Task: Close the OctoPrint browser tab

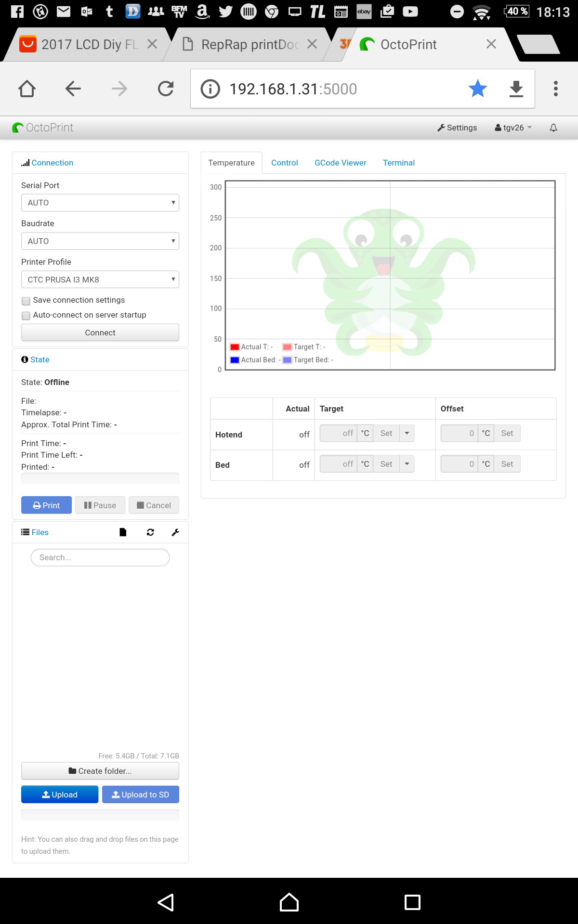Action: pyautogui.click(x=491, y=44)
